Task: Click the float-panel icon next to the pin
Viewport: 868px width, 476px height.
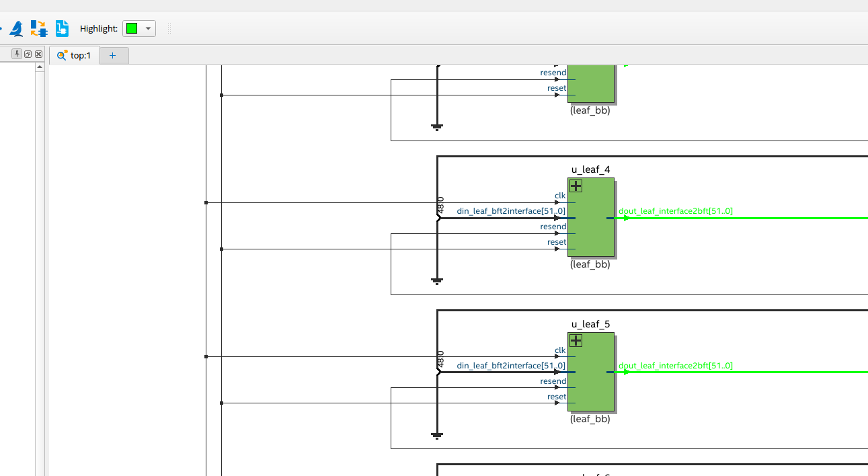Action: 28,53
